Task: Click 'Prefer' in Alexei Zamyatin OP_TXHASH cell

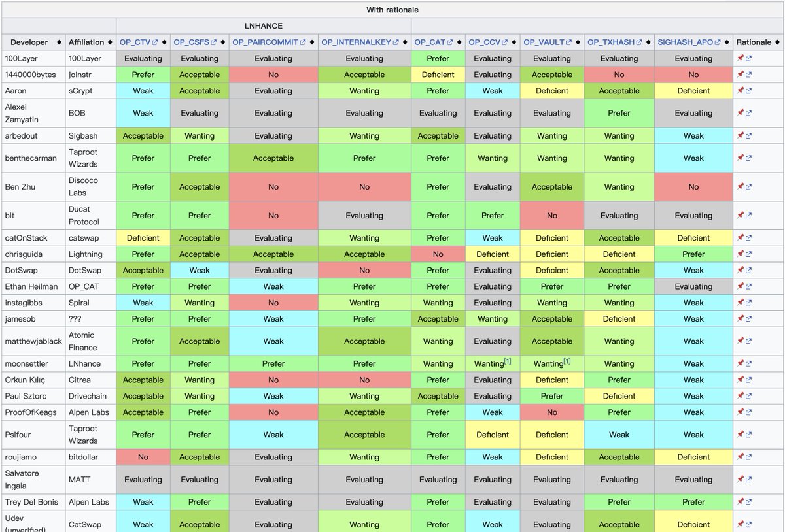Action: click(x=619, y=113)
